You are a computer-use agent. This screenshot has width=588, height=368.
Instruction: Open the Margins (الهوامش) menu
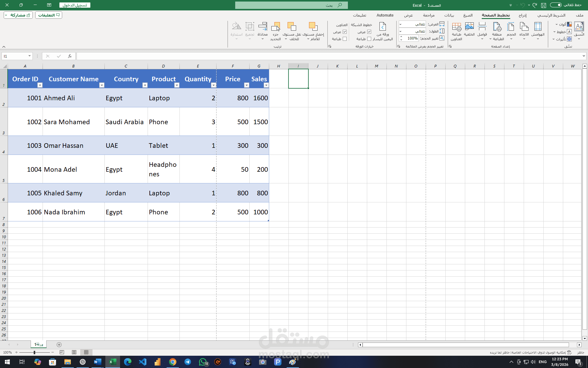point(538,31)
